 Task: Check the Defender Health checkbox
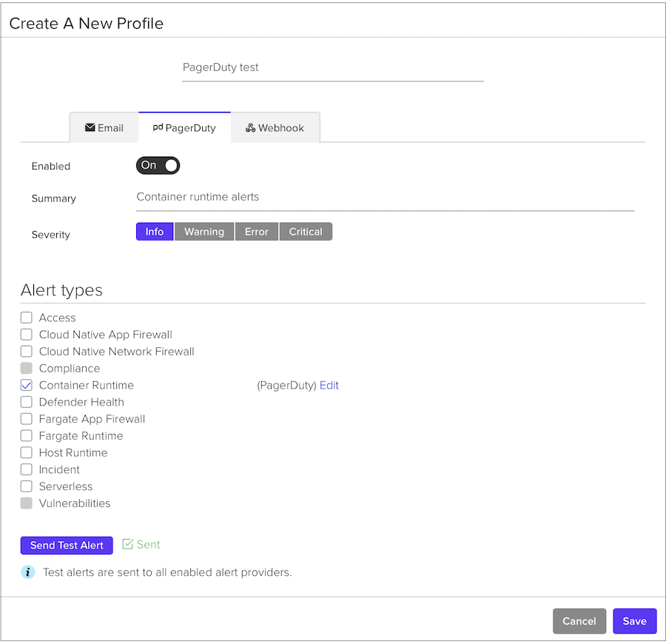coord(27,402)
